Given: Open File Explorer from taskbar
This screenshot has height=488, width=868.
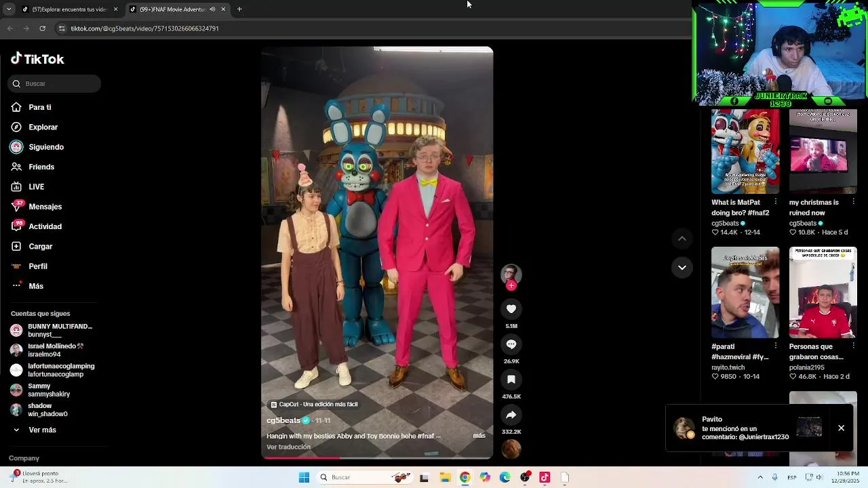Looking at the screenshot, I should coord(445,477).
